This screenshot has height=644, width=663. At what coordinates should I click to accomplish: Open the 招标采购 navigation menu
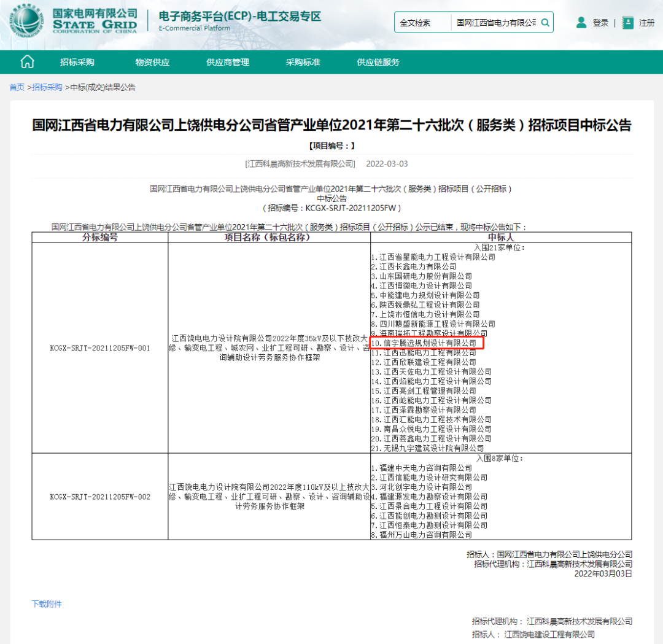click(77, 63)
